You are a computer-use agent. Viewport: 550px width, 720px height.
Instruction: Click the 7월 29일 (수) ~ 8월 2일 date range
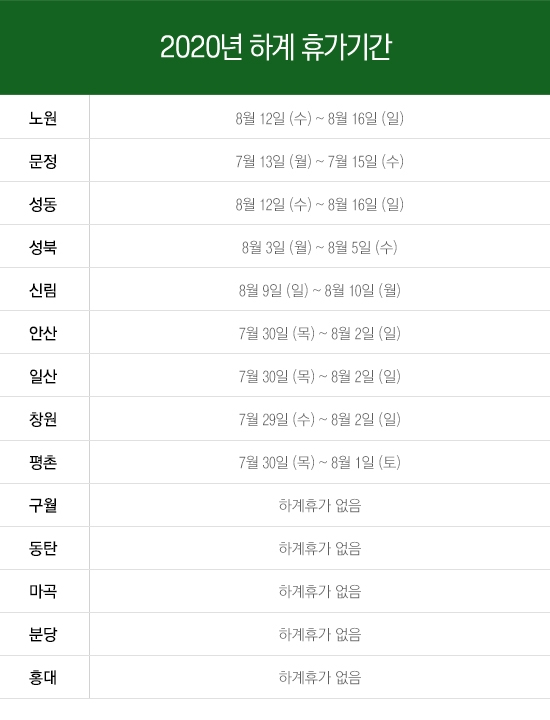tap(320, 420)
